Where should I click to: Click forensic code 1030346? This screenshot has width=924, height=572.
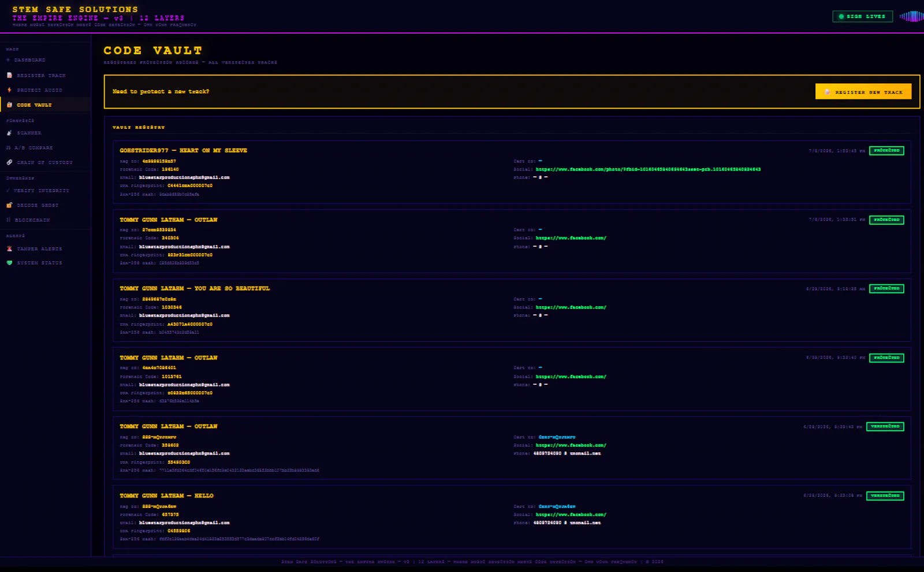(x=172, y=307)
